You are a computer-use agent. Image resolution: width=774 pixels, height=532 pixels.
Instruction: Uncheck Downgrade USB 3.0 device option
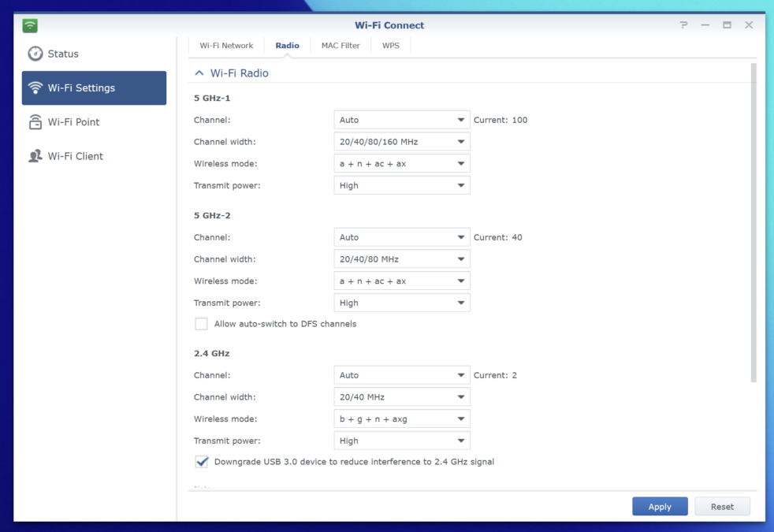(201, 462)
